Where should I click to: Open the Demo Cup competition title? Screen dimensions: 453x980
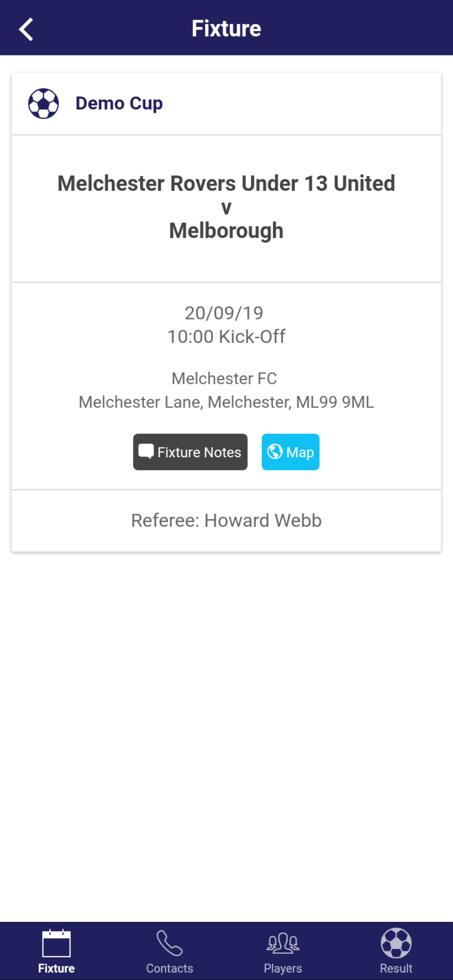[119, 103]
